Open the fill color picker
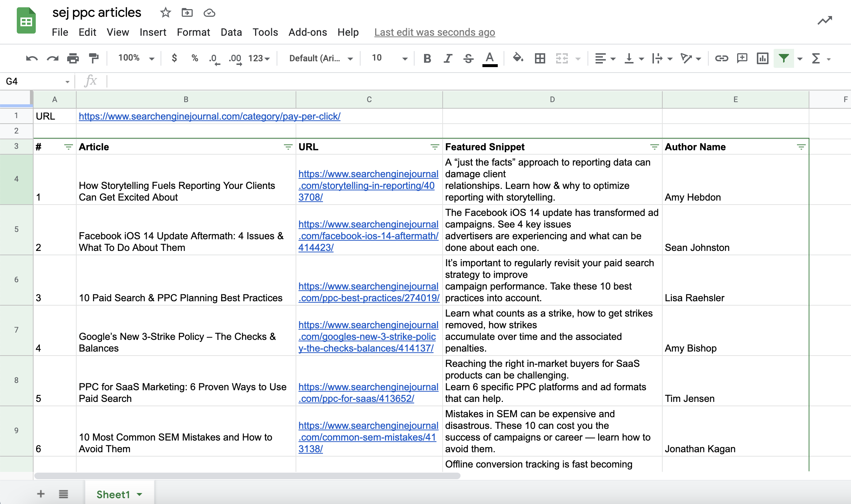The width and height of the screenshot is (851, 504). click(x=518, y=58)
